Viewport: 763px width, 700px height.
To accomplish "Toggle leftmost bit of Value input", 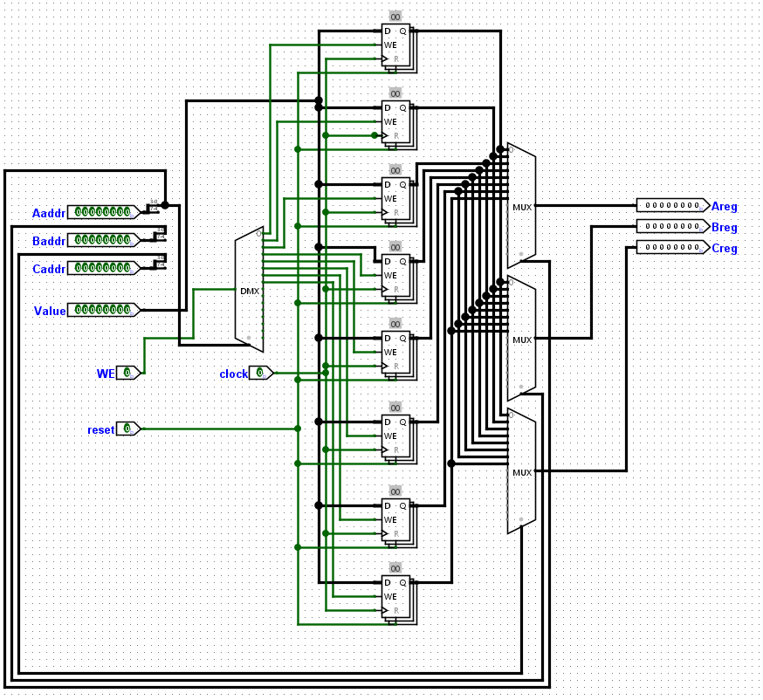I will pyautogui.click(x=79, y=310).
